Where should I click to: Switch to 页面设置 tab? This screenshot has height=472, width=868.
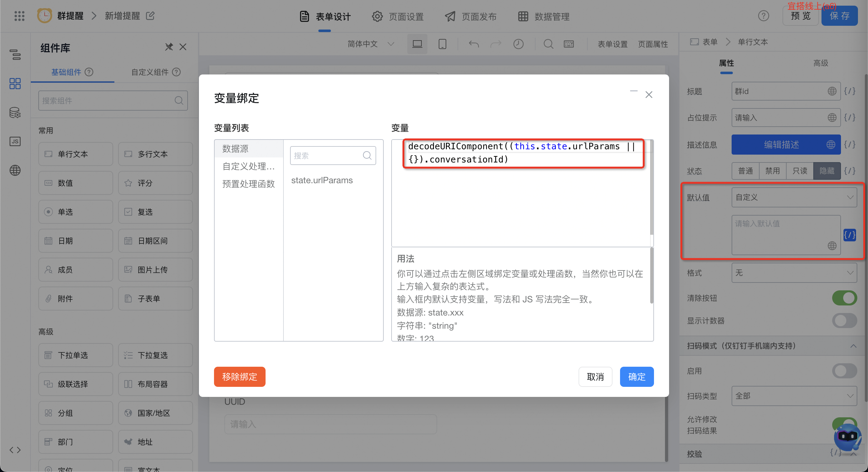coord(398,17)
